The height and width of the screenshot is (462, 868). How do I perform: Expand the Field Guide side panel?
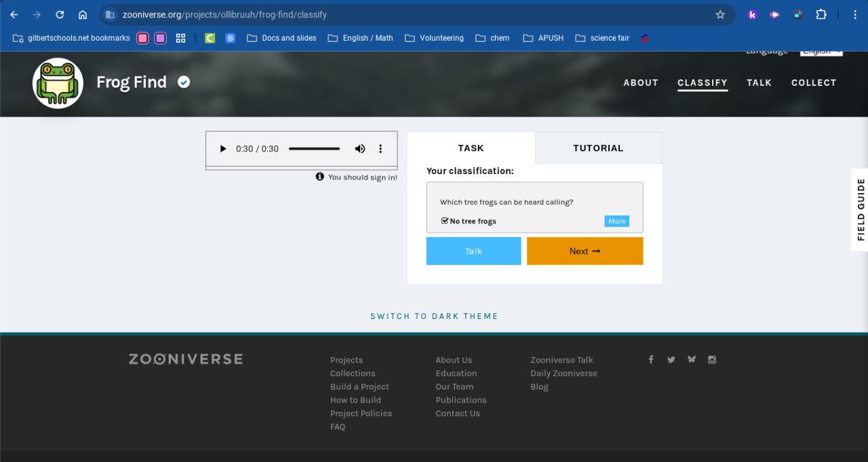pos(860,209)
